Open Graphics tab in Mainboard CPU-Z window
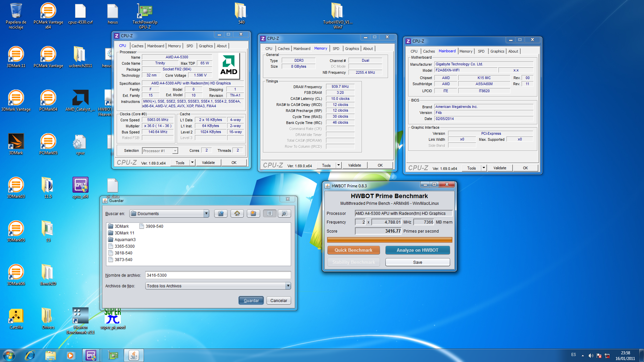Viewport: 644px width, 362px height. [x=497, y=51]
